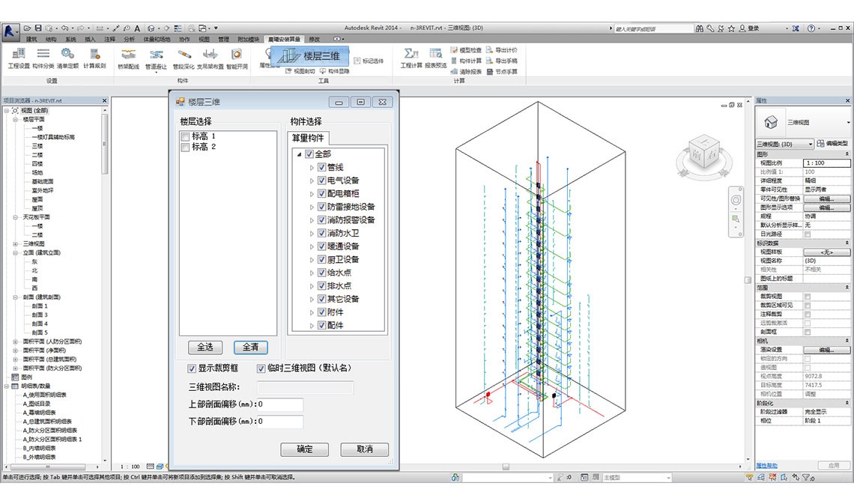Open 报表预览 from the ribbon
The height and width of the screenshot is (504, 854).
tap(435, 57)
